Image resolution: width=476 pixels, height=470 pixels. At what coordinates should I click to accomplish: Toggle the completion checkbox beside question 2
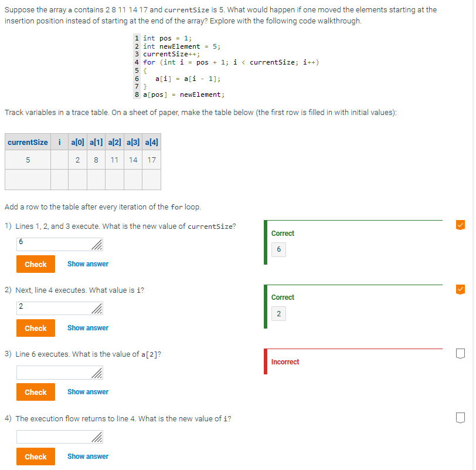tap(460, 289)
